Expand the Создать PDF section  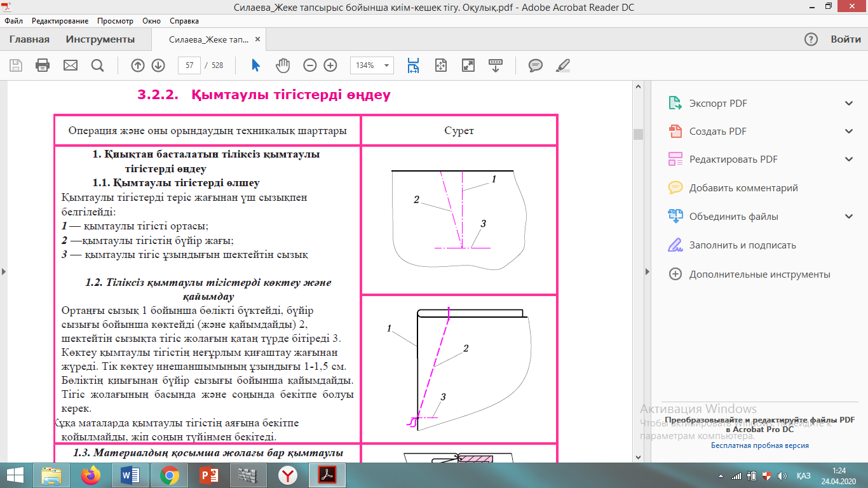[x=848, y=132]
